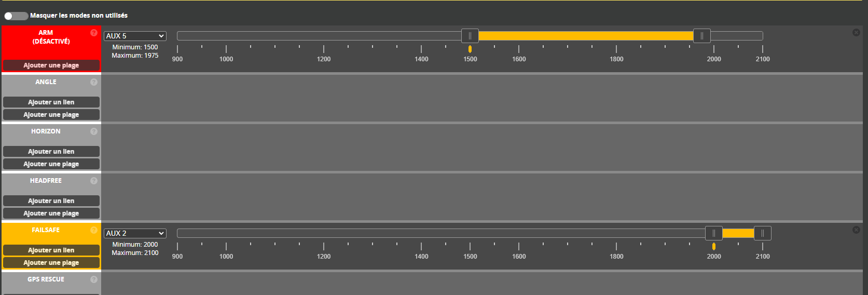Click 'Ajouter une plage' under HORIZON
The height and width of the screenshot is (295, 868).
pyautogui.click(x=51, y=164)
